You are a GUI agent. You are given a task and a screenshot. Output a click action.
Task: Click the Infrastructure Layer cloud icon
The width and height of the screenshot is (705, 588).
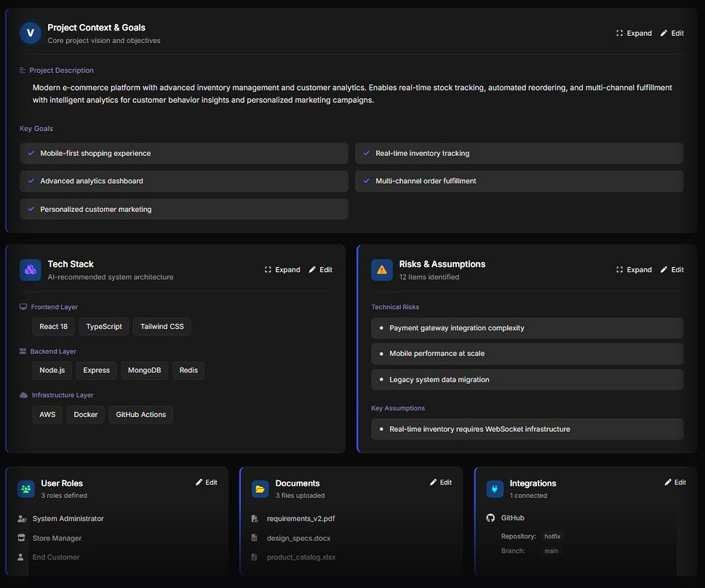(23, 395)
